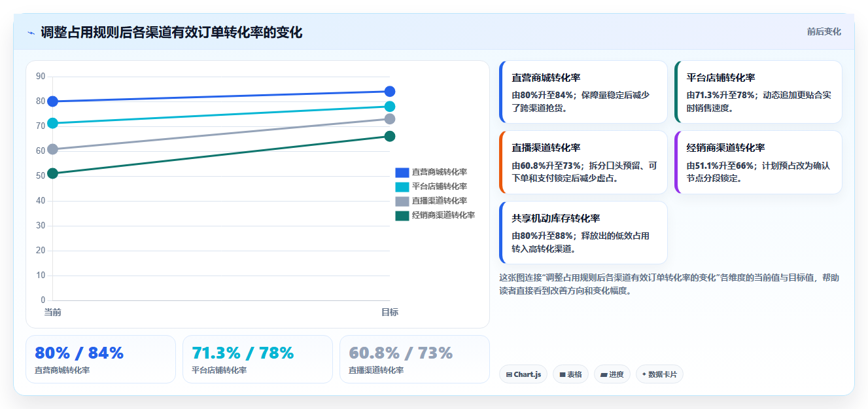This screenshot has width=868, height=409.
Task: Click the gray data point at 目标 73
Action: (x=390, y=119)
